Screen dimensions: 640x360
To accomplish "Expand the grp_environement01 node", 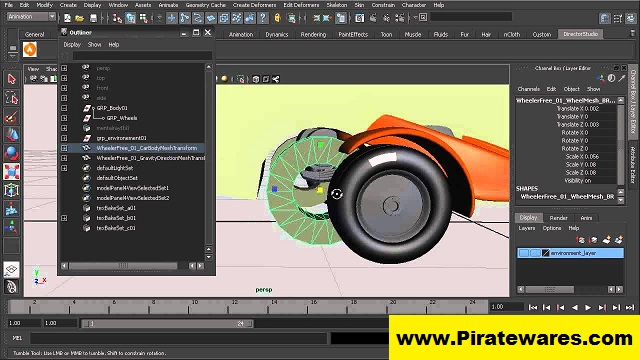I will (64, 138).
